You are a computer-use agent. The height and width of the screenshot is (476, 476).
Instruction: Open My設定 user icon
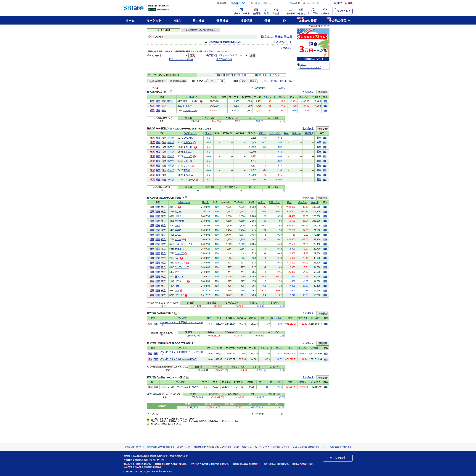click(301, 10)
